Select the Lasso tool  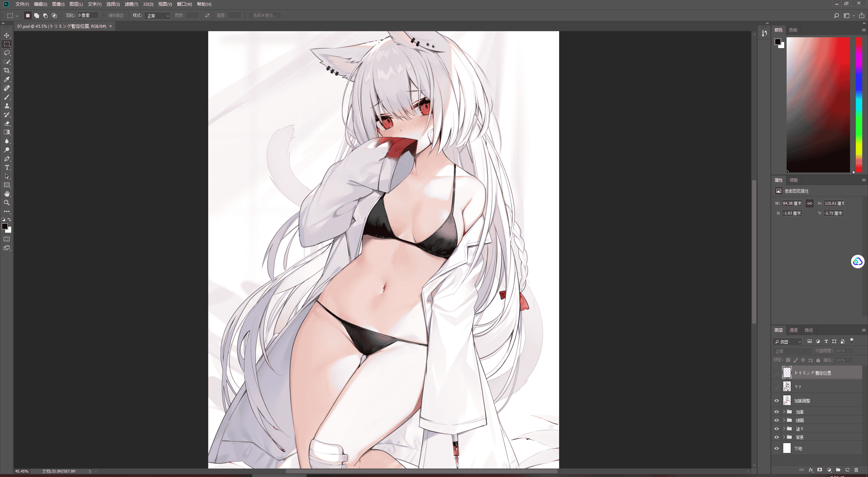7,53
